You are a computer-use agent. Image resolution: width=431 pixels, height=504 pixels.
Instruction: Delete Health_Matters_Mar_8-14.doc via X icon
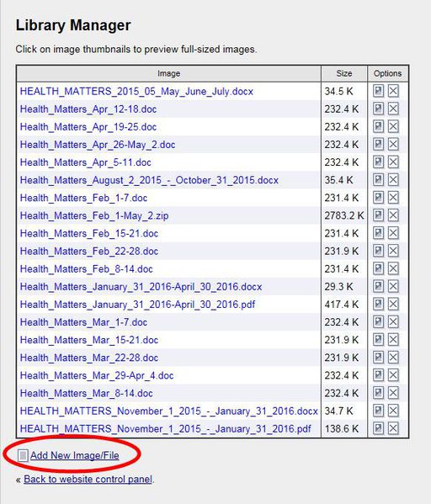pos(393,393)
